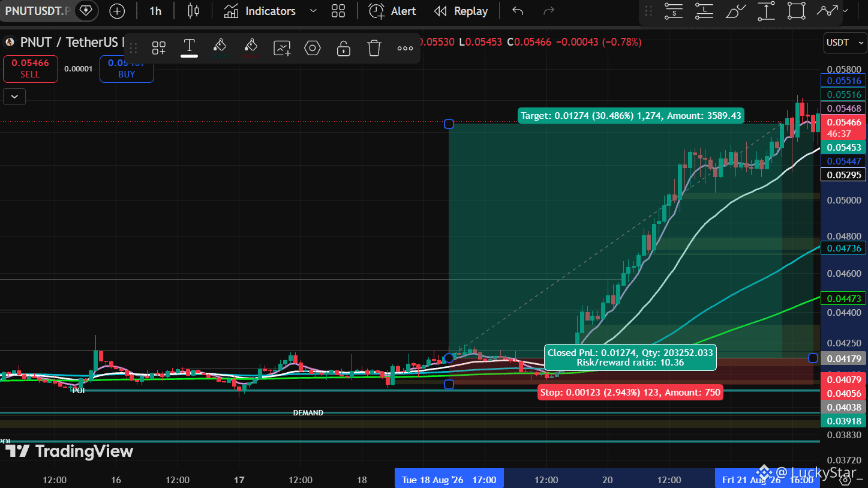This screenshot has height=488, width=868.
Task: Create a new Alert
Action: [392, 11]
